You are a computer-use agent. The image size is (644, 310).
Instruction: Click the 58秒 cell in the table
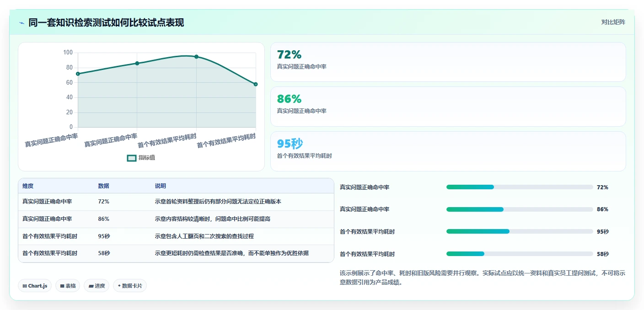pos(104,253)
